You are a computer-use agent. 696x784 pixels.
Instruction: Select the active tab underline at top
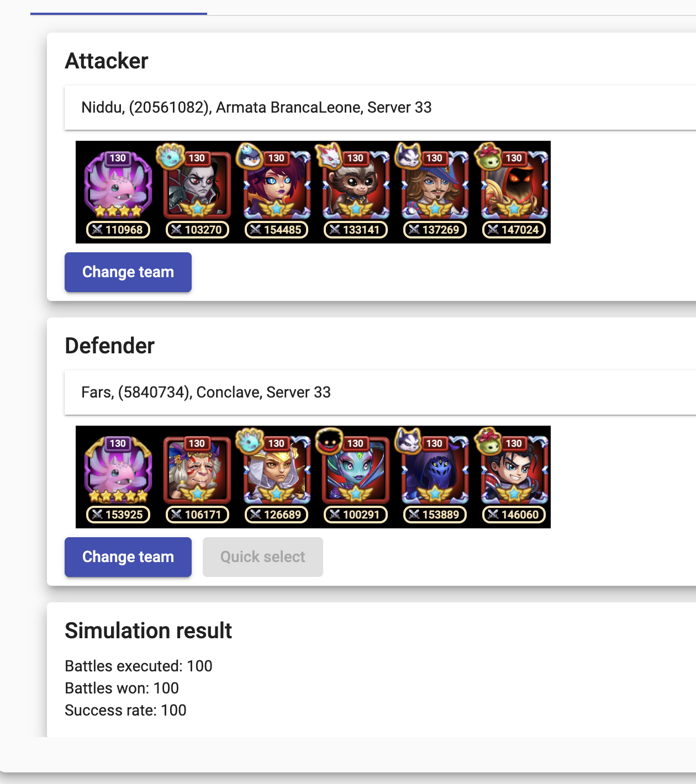119,13
